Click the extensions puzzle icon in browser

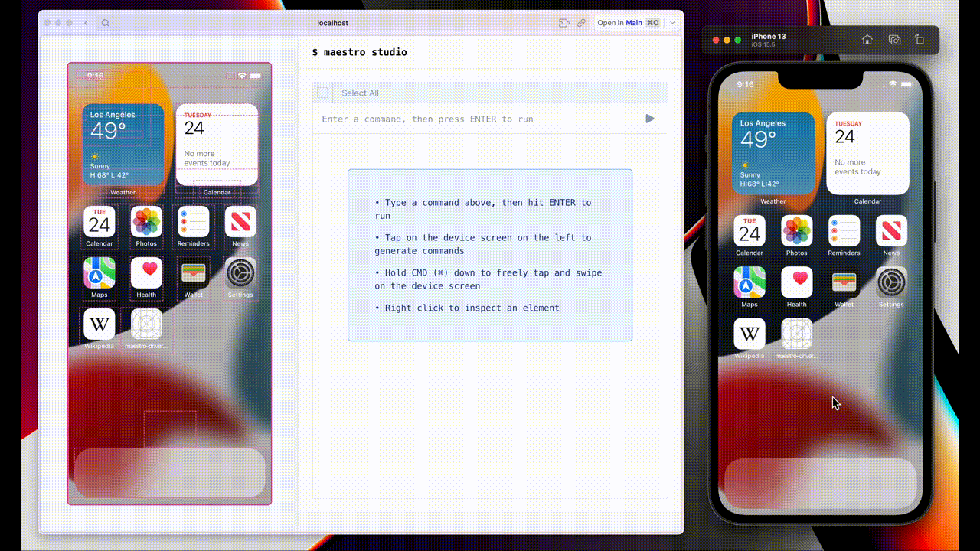tap(564, 23)
